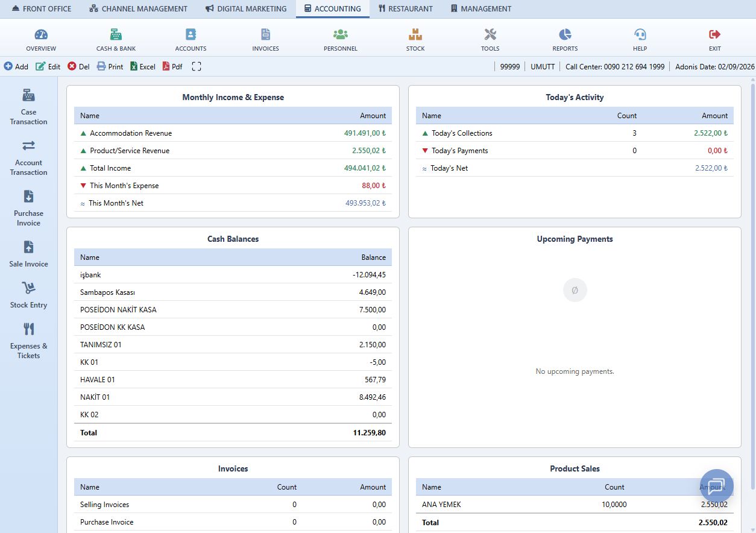The width and height of the screenshot is (756, 533).
Task: Select the Accommodation Revenue row
Action: point(233,133)
